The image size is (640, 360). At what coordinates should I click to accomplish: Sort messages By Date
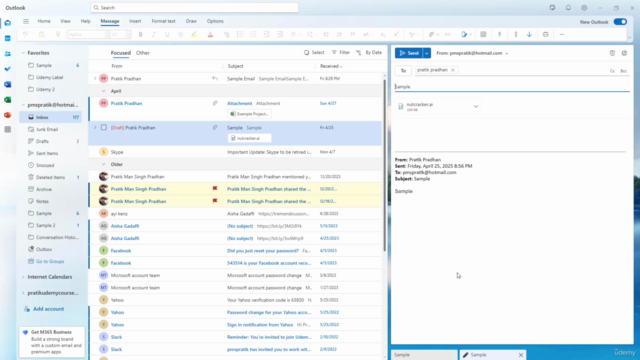[369, 53]
